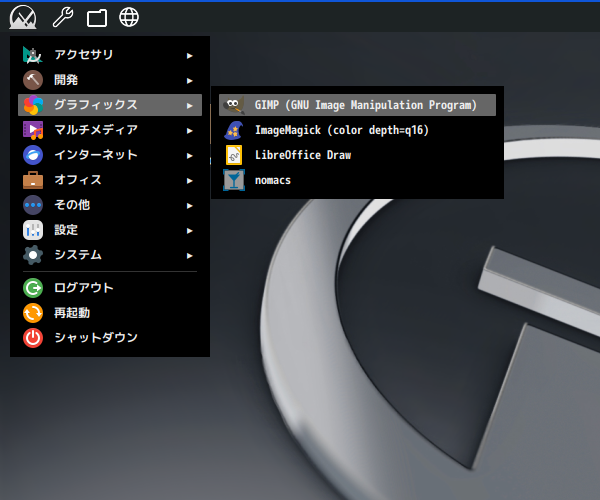Image resolution: width=600 pixels, height=500 pixels.
Task: Click the LibreOffice Draw document icon
Action: pos(233,155)
